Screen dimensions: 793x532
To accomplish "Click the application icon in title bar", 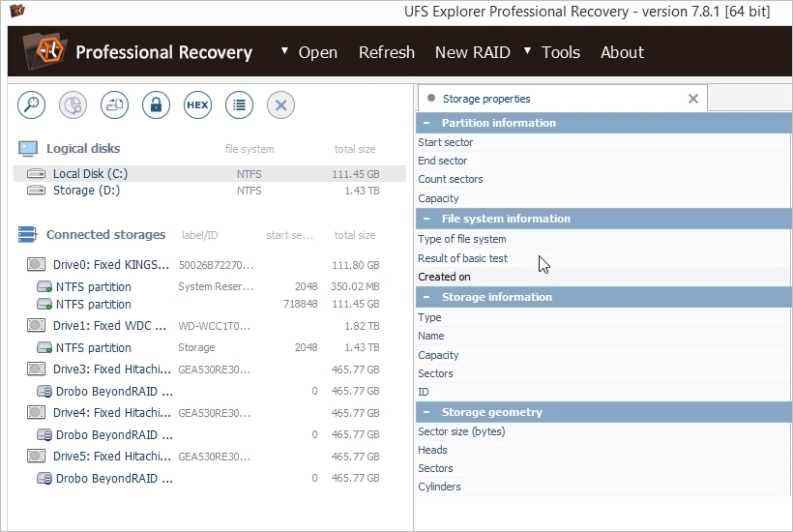I will (17, 10).
